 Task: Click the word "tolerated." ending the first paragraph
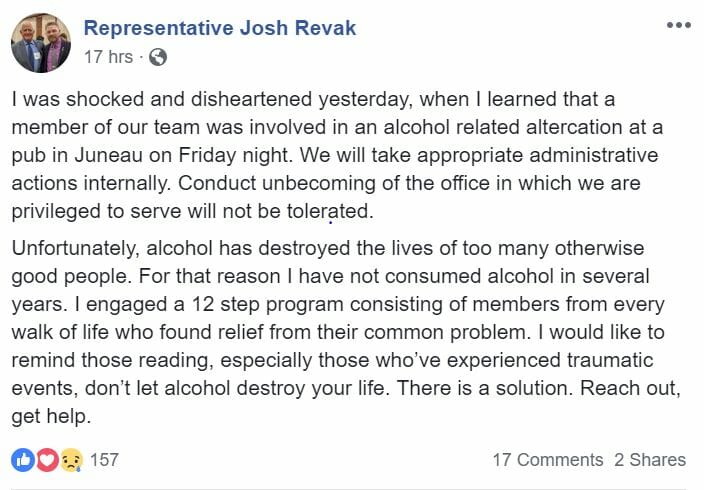click(x=330, y=212)
